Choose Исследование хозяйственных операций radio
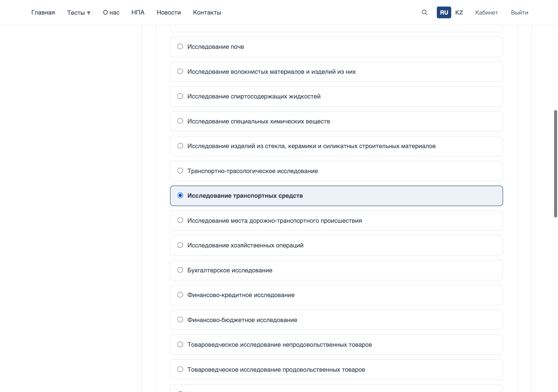The image size is (558, 392). point(180,245)
